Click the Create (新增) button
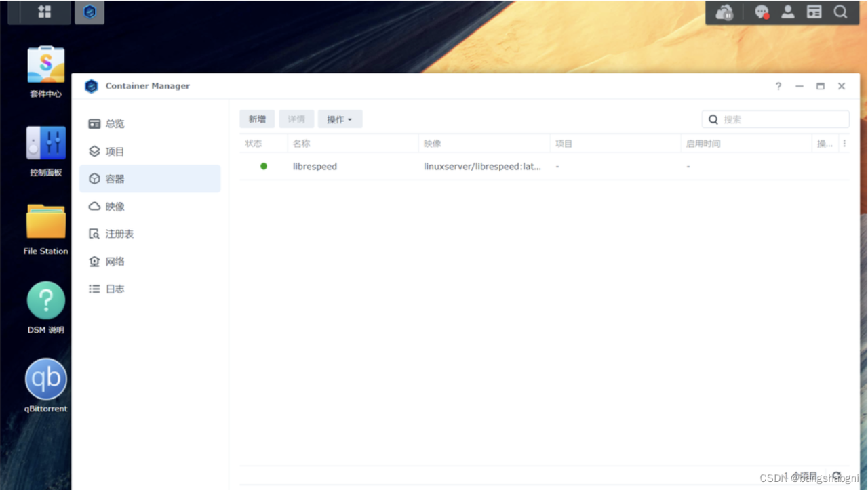Screen dimensions: 868x490 257,119
